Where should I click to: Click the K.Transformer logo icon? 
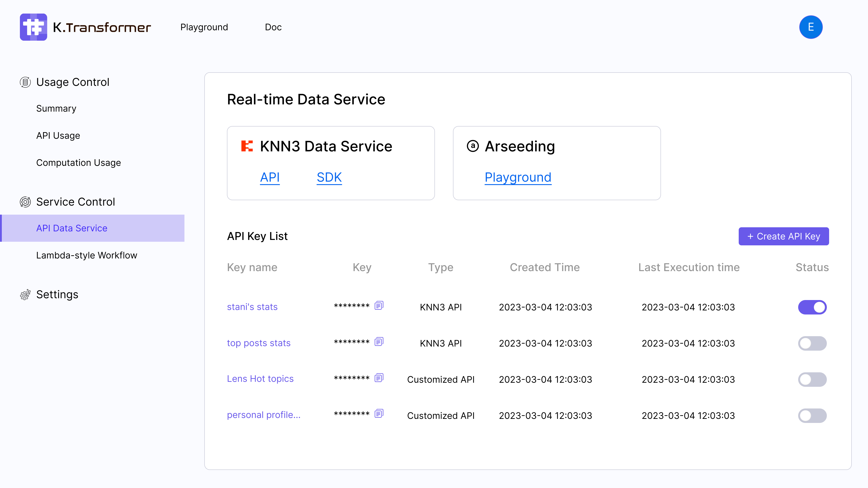(33, 27)
